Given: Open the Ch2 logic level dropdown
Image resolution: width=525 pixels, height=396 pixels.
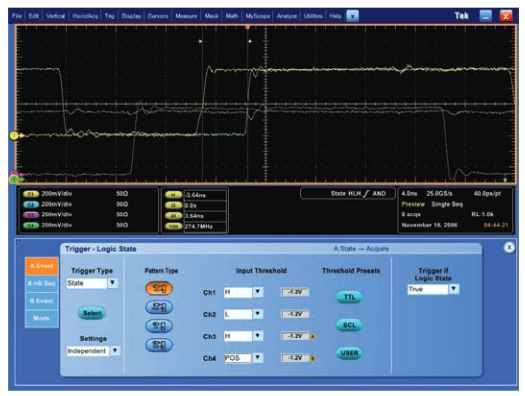Looking at the screenshot, I should 257,314.
